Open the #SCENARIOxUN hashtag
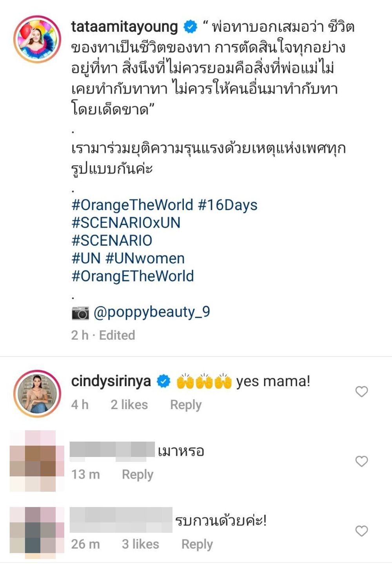392x564 pixels. coord(126,223)
